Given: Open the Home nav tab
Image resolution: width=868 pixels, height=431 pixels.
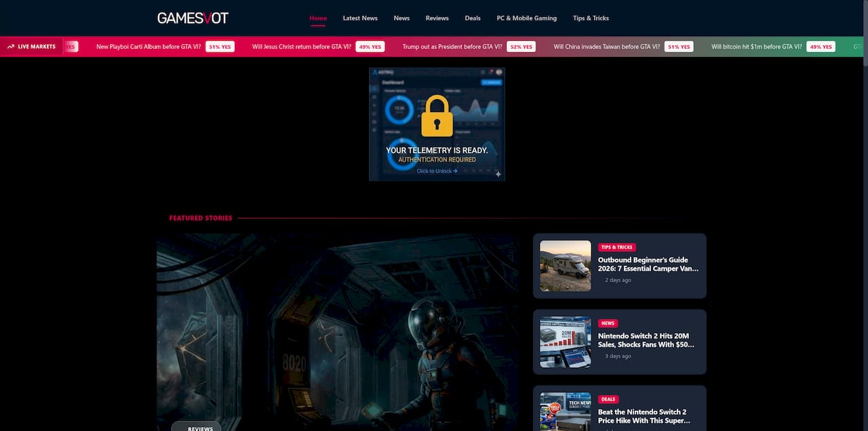Looking at the screenshot, I should [x=318, y=18].
